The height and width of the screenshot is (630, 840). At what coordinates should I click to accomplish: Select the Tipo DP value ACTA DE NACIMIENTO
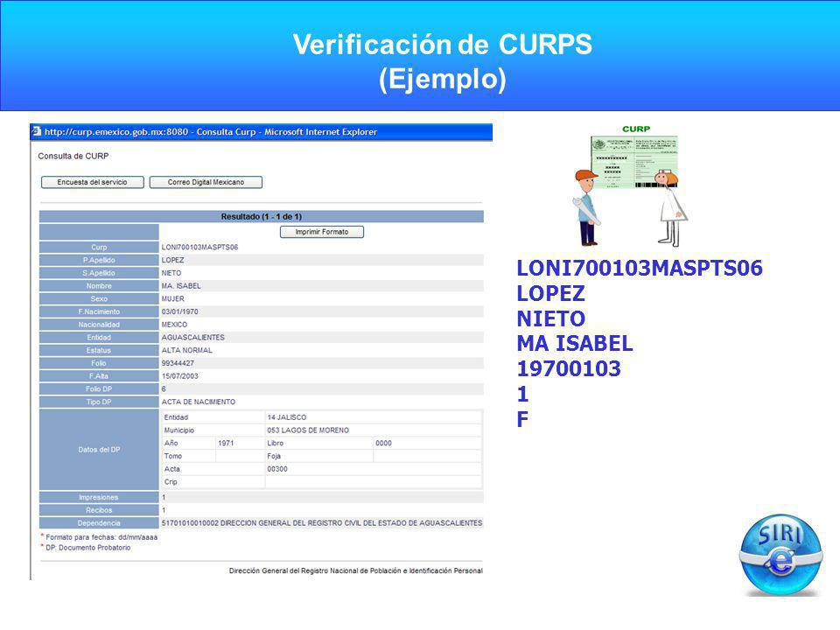click(x=199, y=402)
